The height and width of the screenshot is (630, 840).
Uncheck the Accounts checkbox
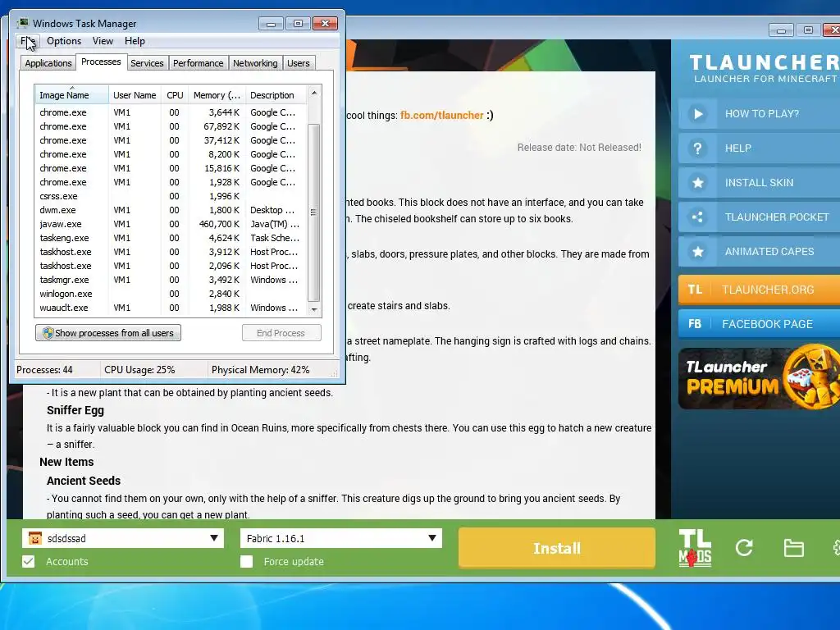(x=29, y=561)
